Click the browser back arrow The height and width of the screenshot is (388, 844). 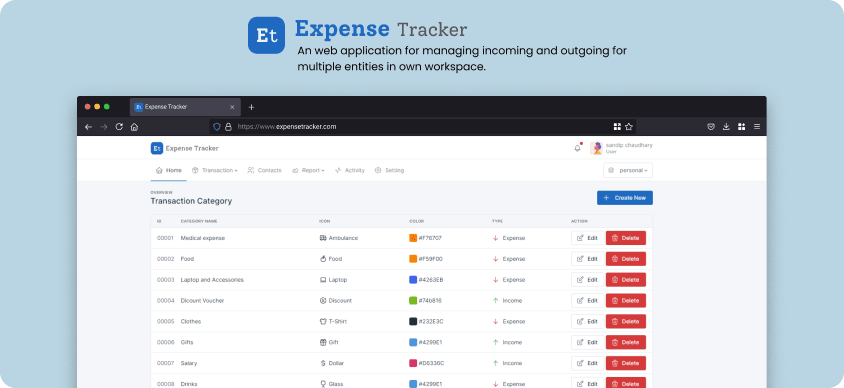[88, 127]
